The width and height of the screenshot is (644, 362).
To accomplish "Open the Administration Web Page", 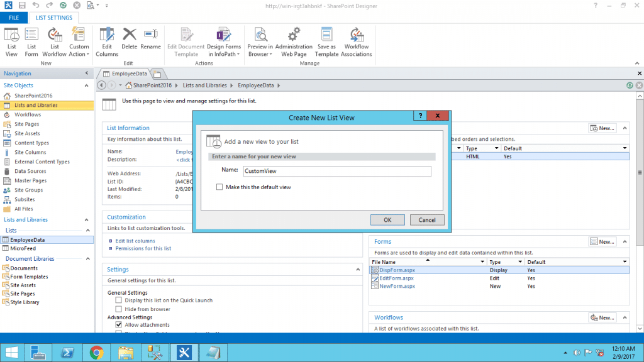I will [x=294, y=42].
